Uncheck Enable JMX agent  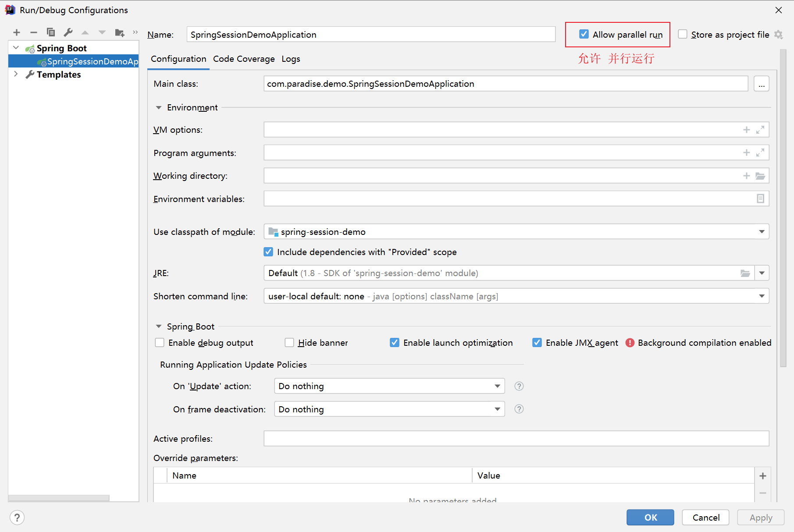point(537,343)
